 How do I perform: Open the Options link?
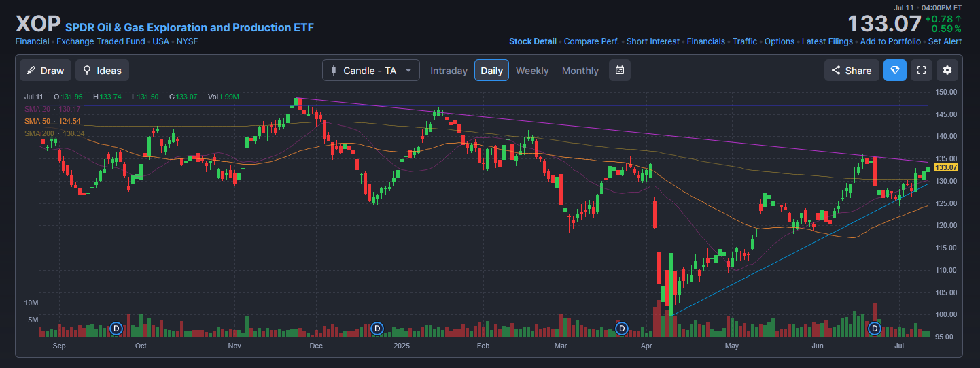[x=780, y=41]
